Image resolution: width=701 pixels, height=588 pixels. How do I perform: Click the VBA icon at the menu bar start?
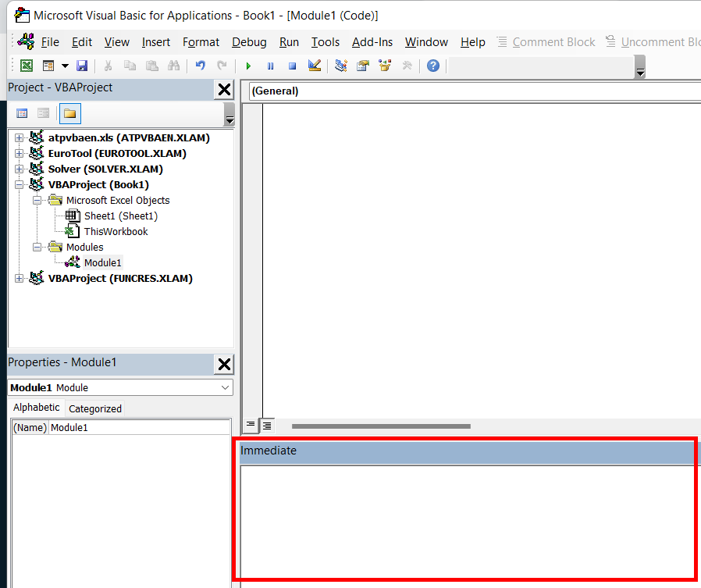[26, 41]
